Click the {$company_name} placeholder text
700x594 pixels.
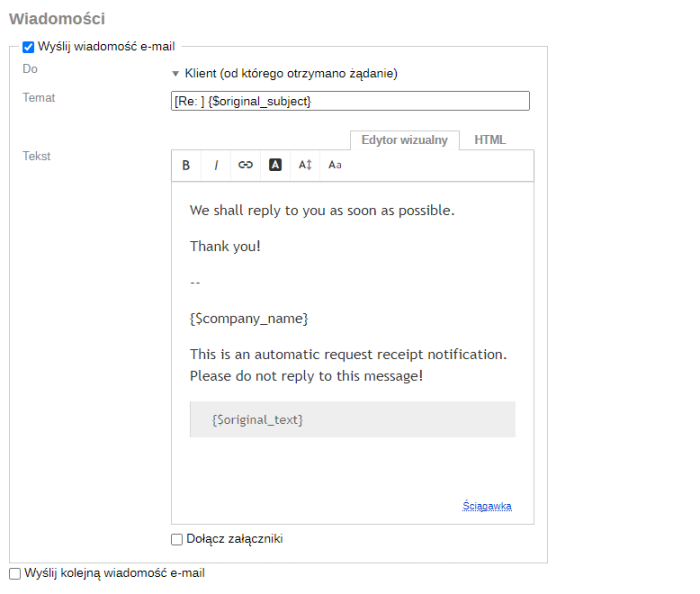point(249,318)
